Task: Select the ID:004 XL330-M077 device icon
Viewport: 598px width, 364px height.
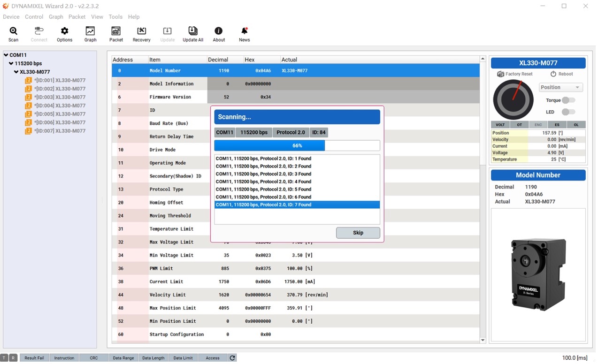Action: 28,106
